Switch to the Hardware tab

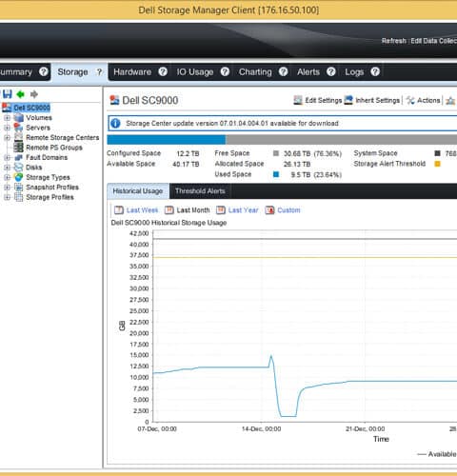coord(132,72)
